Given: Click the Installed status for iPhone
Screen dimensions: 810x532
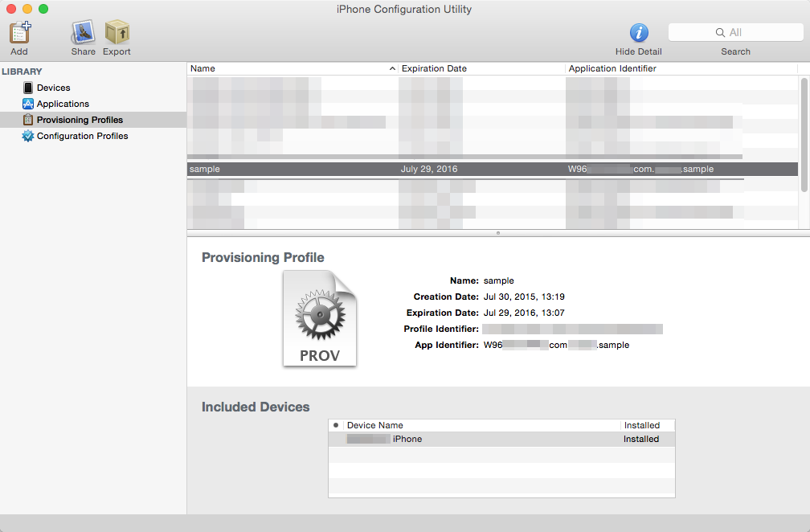Looking at the screenshot, I should click(x=641, y=439).
